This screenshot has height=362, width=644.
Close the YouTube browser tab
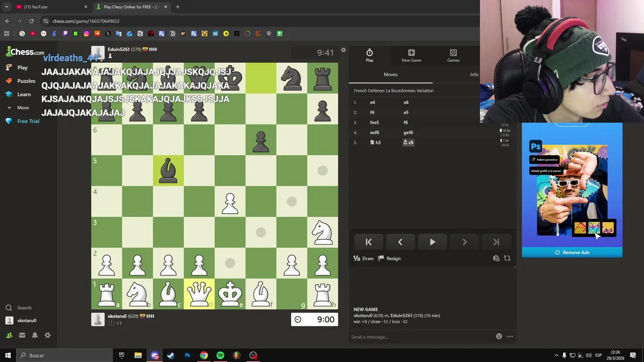[86, 7]
